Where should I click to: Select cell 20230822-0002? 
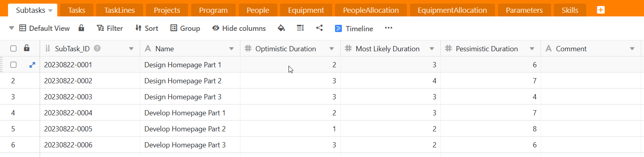point(90,81)
